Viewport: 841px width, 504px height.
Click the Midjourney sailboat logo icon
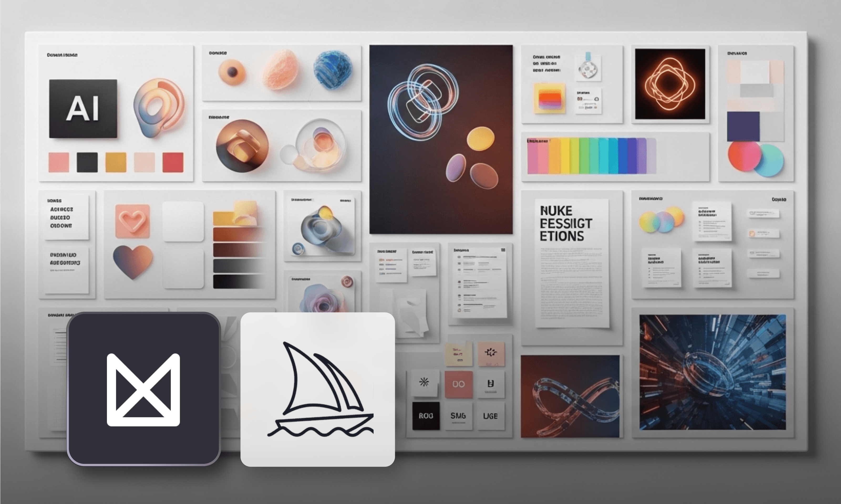[317, 389]
